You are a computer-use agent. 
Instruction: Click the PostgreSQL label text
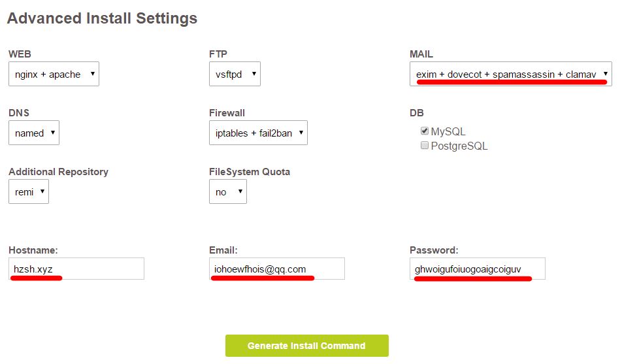point(459,146)
